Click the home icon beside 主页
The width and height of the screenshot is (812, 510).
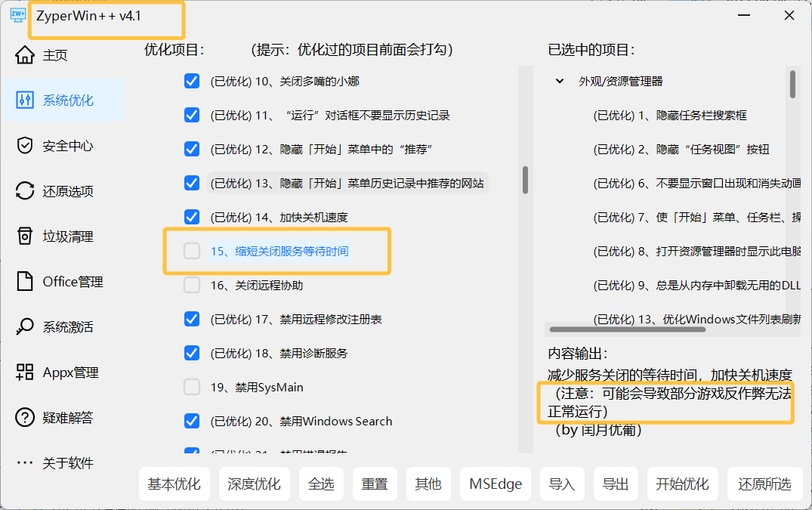(25, 55)
